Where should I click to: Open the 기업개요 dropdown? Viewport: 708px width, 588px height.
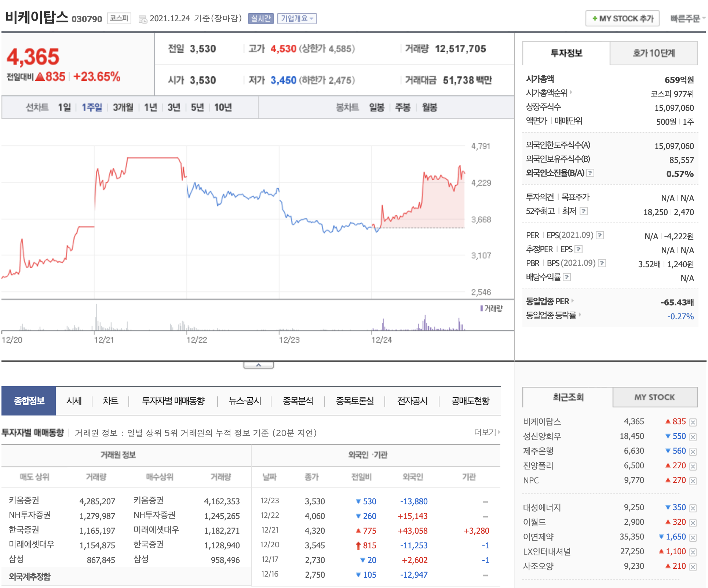(297, 18)
